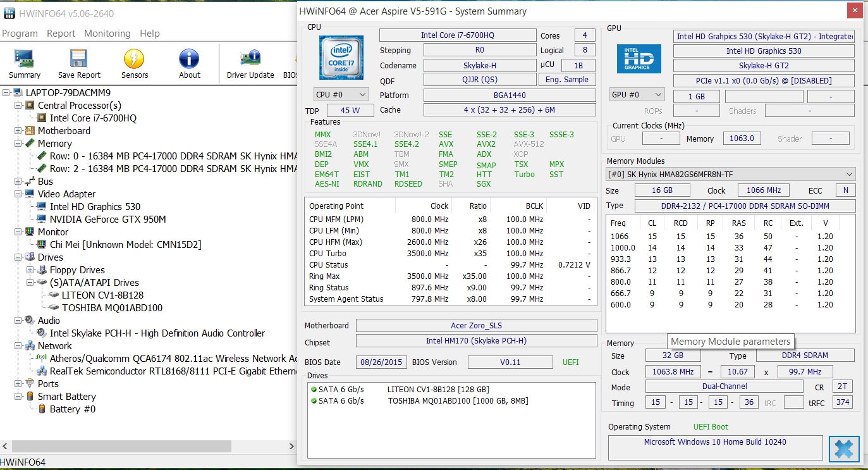Open the Help menu

pos(150,34)
